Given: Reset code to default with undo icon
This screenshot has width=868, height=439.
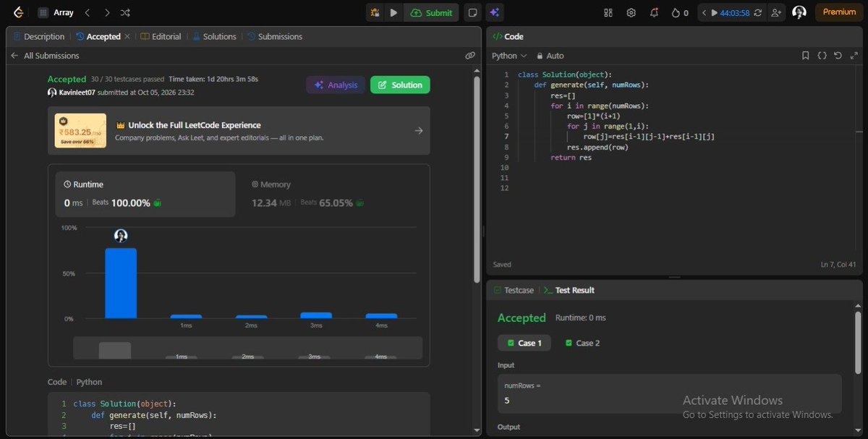Looking at the screenshot, I should click(x=838, y=56).
